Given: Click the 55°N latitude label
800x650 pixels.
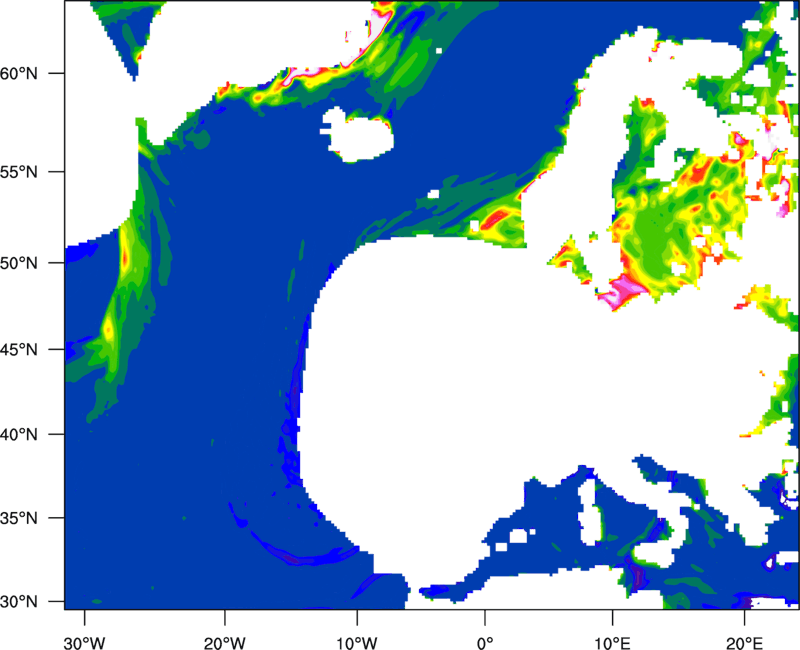Looking at the screenshot, I should click(x=19, y=172).
